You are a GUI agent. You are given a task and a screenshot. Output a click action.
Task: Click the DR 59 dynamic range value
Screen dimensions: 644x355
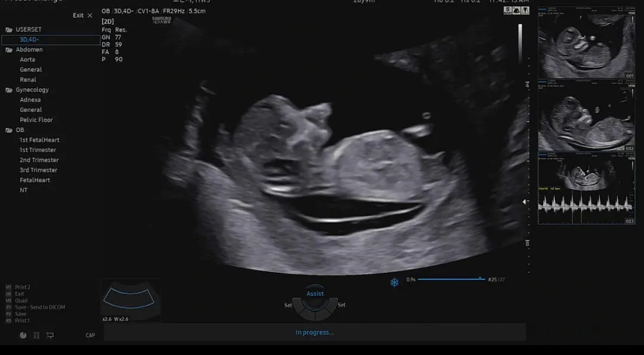pos(112,45)
